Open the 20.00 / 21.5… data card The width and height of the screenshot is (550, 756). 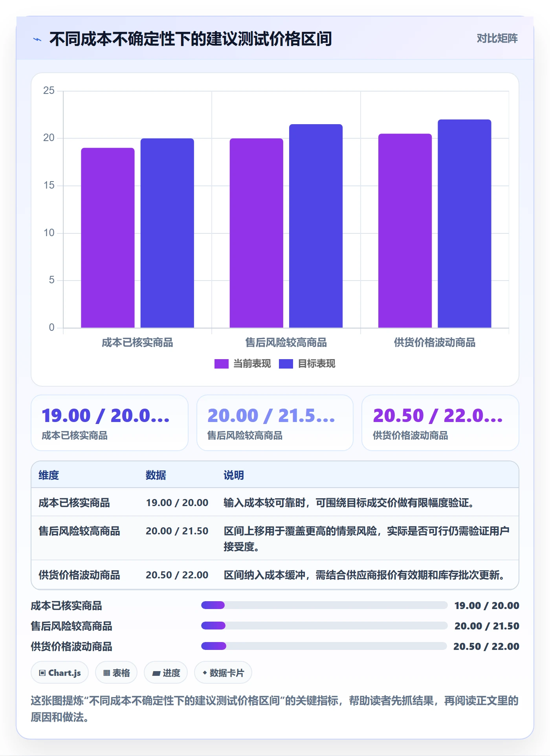point(275,423)
